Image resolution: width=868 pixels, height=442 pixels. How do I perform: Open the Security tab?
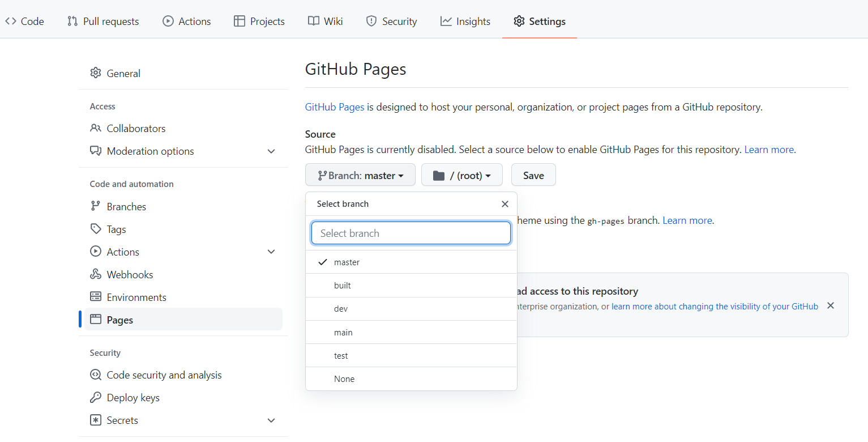pos(391,21)
